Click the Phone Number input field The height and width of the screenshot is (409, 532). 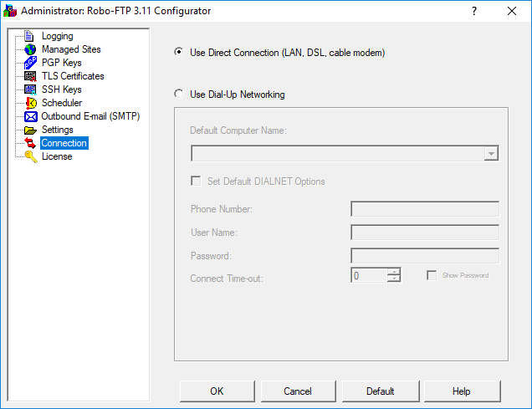(x=425, y=209)
